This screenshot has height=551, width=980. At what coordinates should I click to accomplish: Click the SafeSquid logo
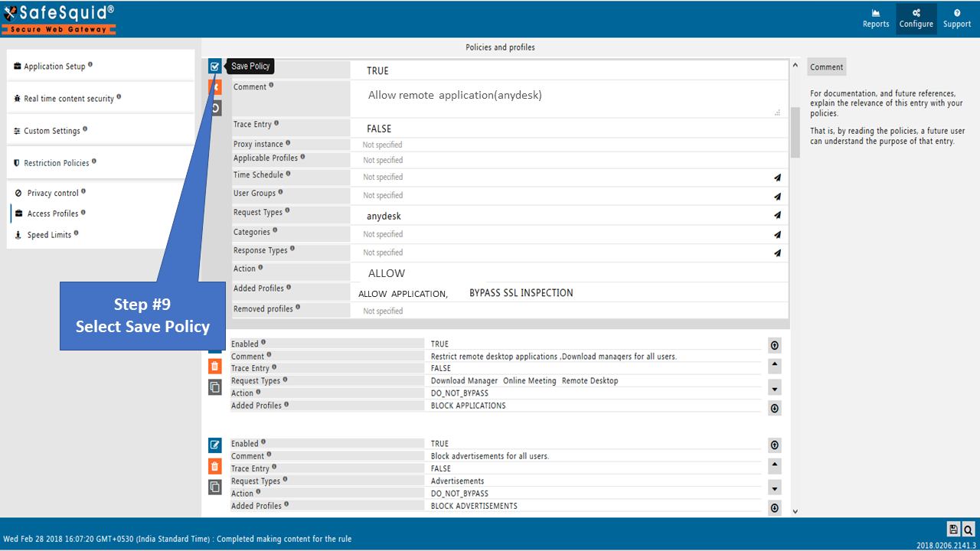[x=59, y=19]
